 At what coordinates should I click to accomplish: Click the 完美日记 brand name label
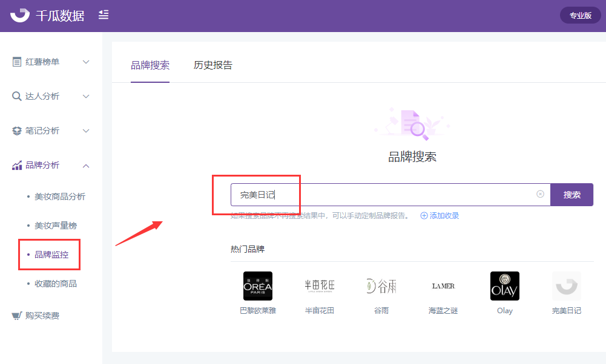[x=567, y=311]
